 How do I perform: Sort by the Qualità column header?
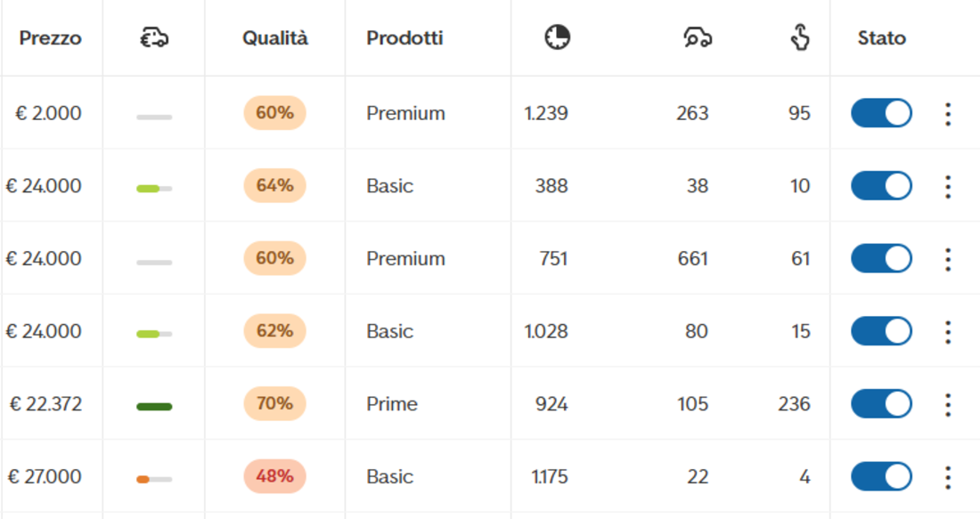tap(275, 38)
